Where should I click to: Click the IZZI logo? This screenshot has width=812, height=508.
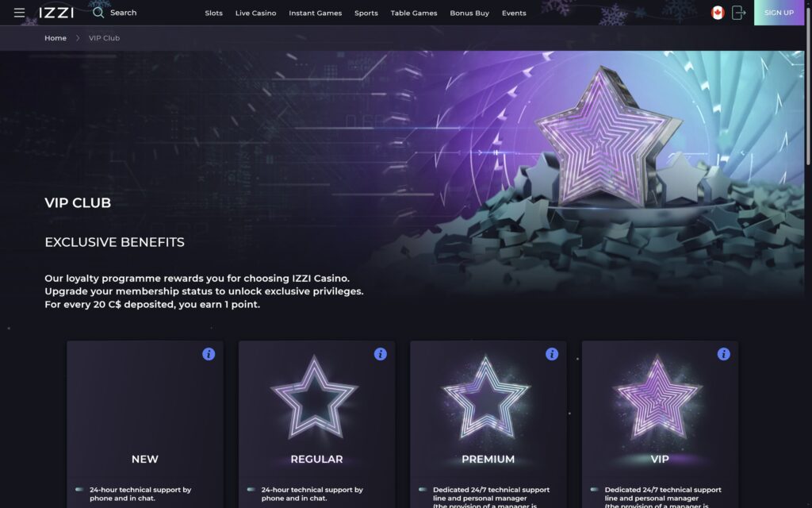pos(56,13)
